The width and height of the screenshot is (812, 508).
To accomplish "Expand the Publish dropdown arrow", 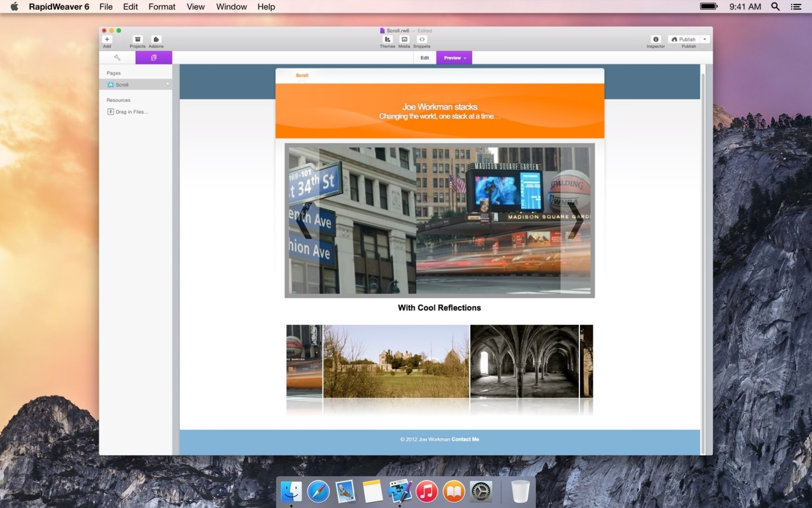I will [x=705, y=39].
